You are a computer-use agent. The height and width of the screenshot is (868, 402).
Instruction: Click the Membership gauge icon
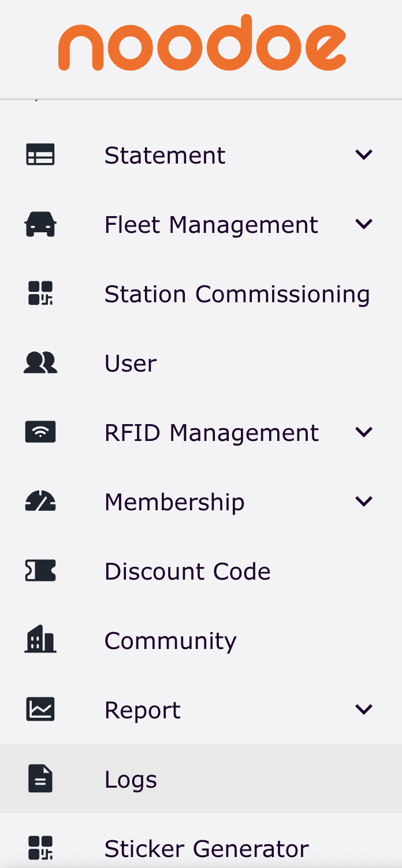point(40,501)
